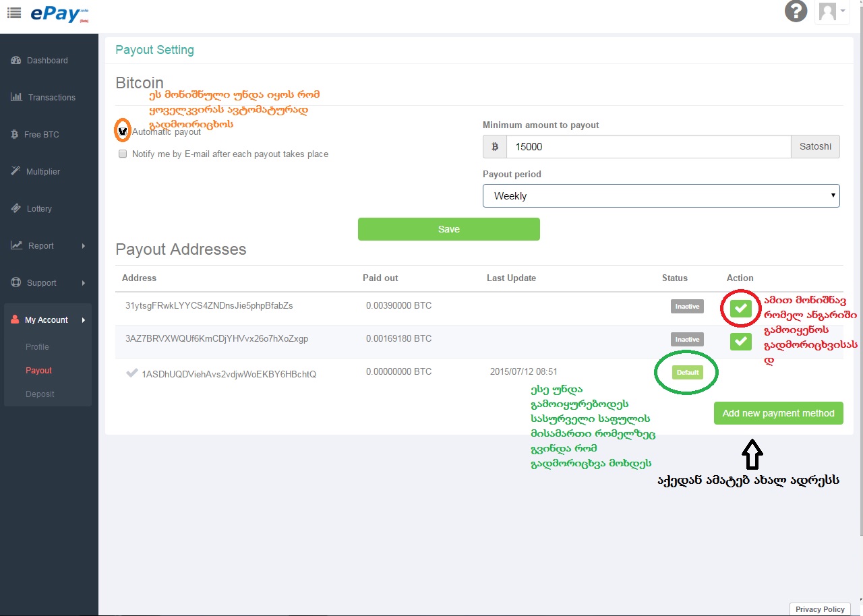Click the Lottery ticket icon
The width and height of the screenshot is (863, 616).
pos(16,208)
